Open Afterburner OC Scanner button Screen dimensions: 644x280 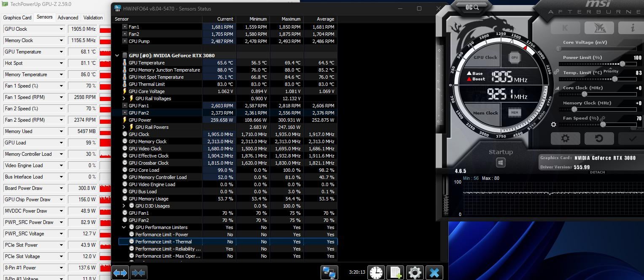point(472,7)
